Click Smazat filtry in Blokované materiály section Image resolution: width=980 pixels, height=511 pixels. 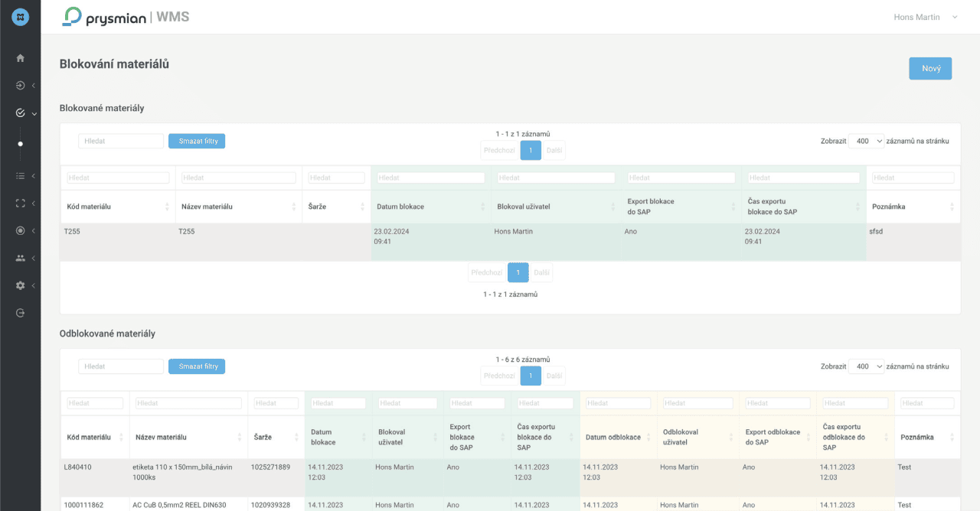[x=197, y=141]
